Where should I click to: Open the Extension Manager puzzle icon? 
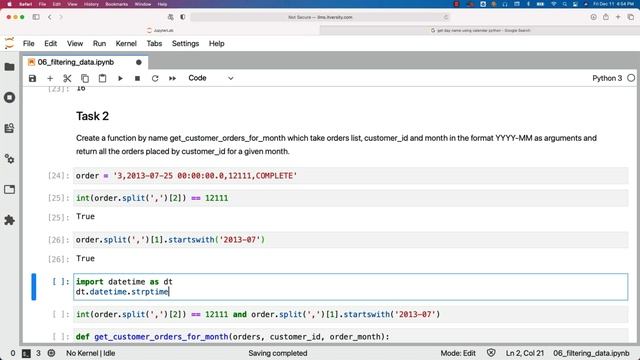[9, 220]
